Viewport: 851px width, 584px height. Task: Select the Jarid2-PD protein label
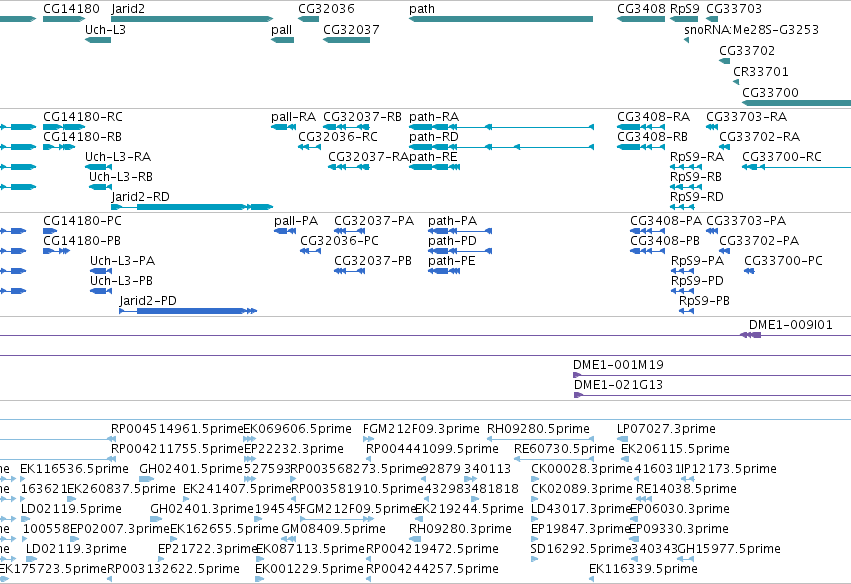148,301
